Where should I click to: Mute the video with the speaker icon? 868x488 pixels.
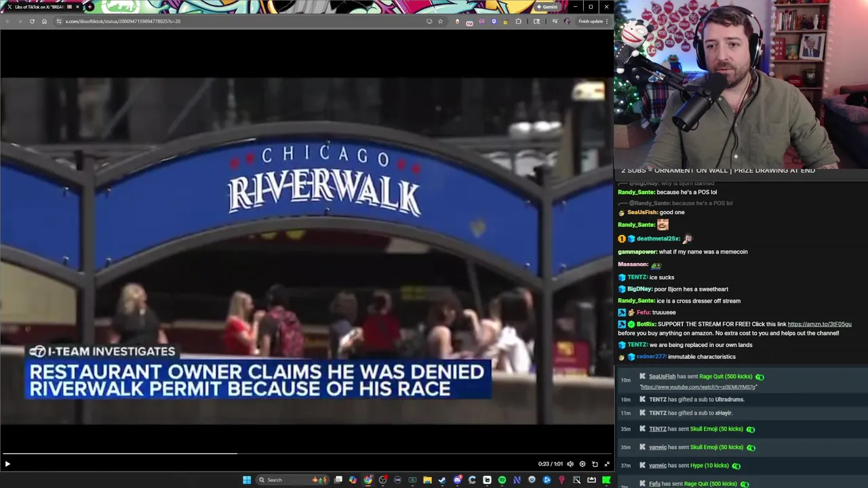[x=570, y=464]
